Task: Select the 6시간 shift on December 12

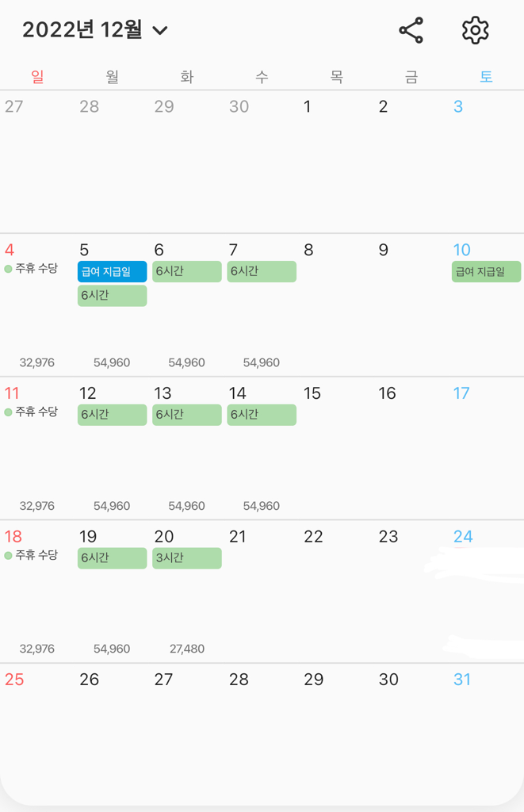Action: click(x=112, y=415)
